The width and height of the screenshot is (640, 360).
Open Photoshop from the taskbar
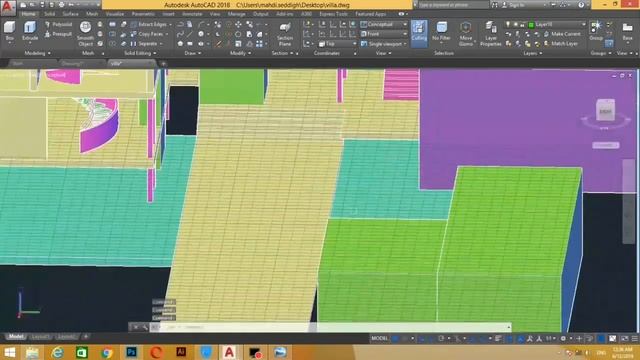(x=131, y=352)
